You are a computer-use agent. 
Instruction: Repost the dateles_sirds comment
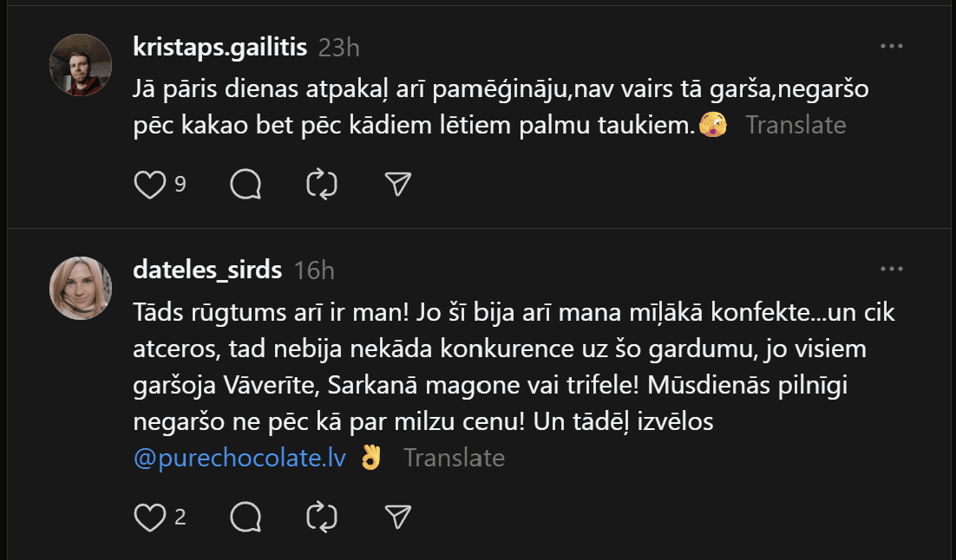point(322,518)
